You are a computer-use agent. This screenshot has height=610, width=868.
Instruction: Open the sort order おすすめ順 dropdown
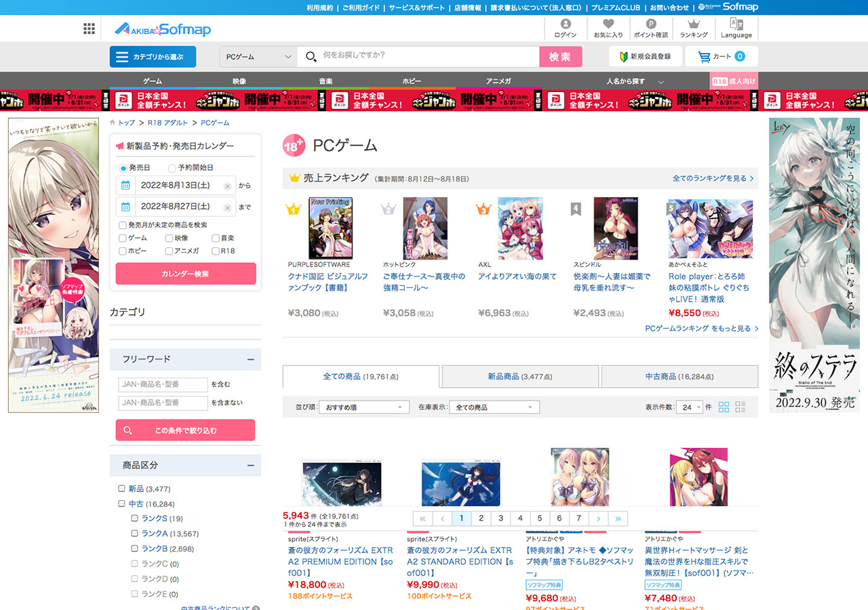[x=364, y=407]
